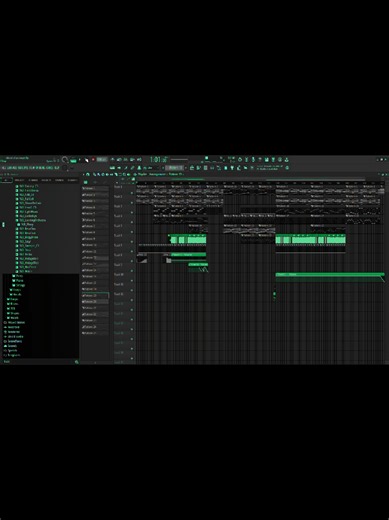Viewport: 389px width, 520px height.
Task: Open the LIBRARY browser tab
Action: tap(46, 180)
